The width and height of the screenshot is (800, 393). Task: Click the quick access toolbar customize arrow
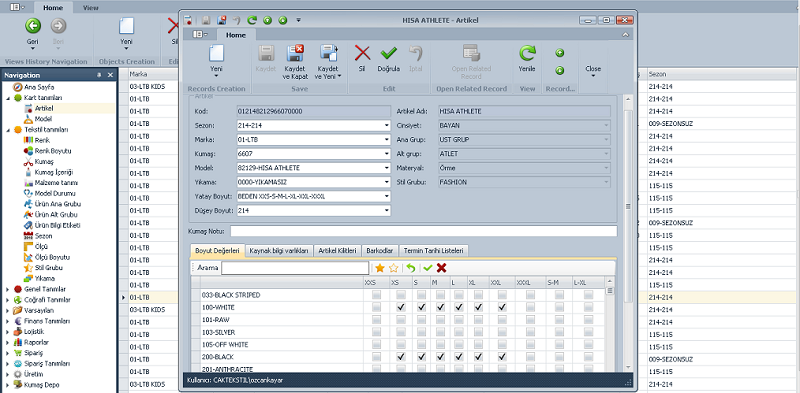[298, 20]
